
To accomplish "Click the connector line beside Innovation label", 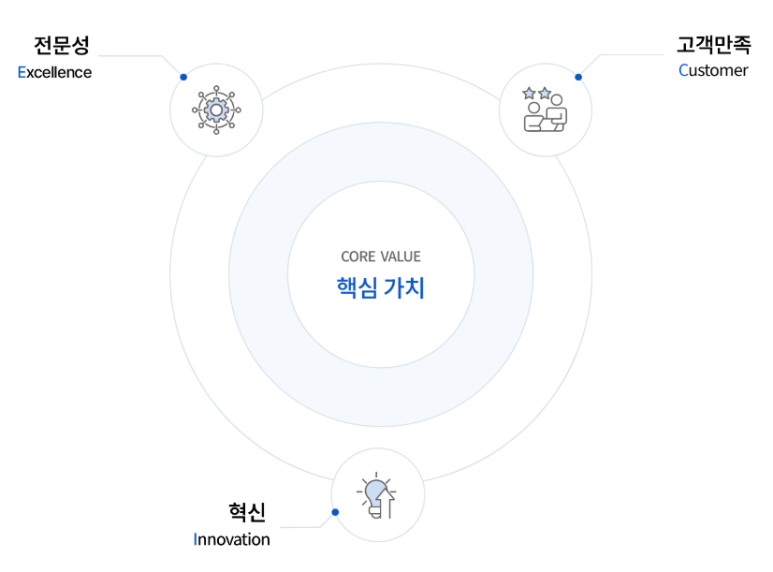I will 301,527.
